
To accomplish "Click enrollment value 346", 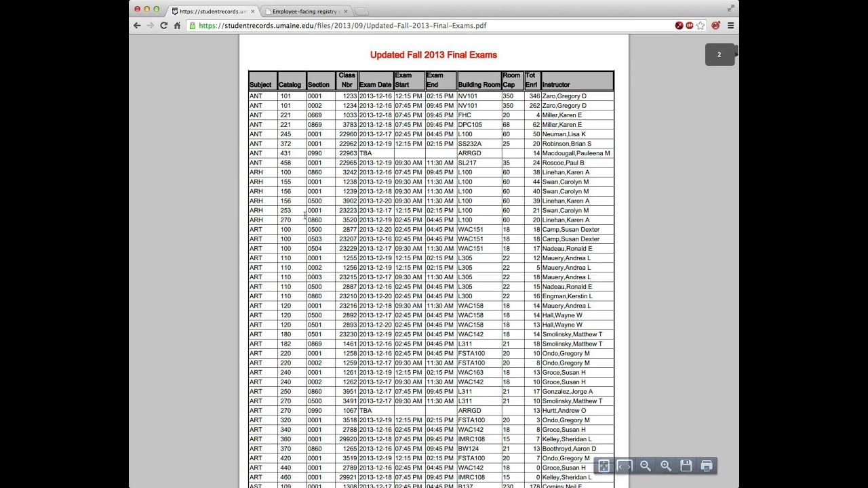I will [x=534, y=96].
